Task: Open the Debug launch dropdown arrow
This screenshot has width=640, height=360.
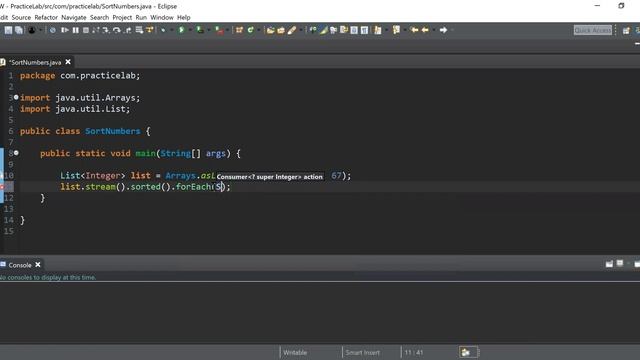Action: pyautogui.click(x=171, y=30)
